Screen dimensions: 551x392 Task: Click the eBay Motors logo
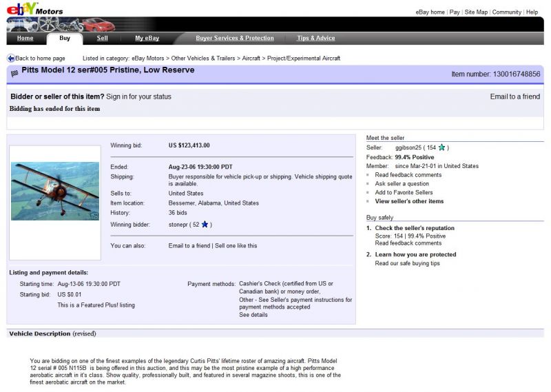(x=33, y=10)
